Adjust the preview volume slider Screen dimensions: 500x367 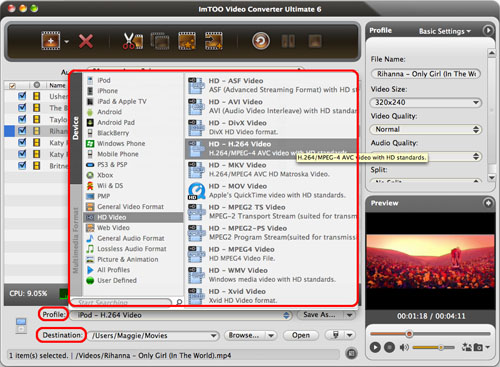click(433, 347)
